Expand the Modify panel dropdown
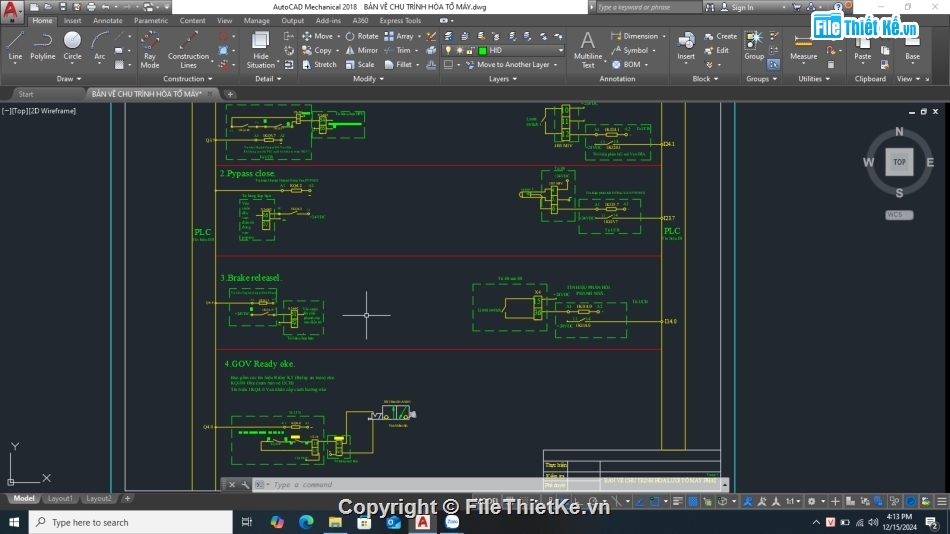 tap(368, 79)
